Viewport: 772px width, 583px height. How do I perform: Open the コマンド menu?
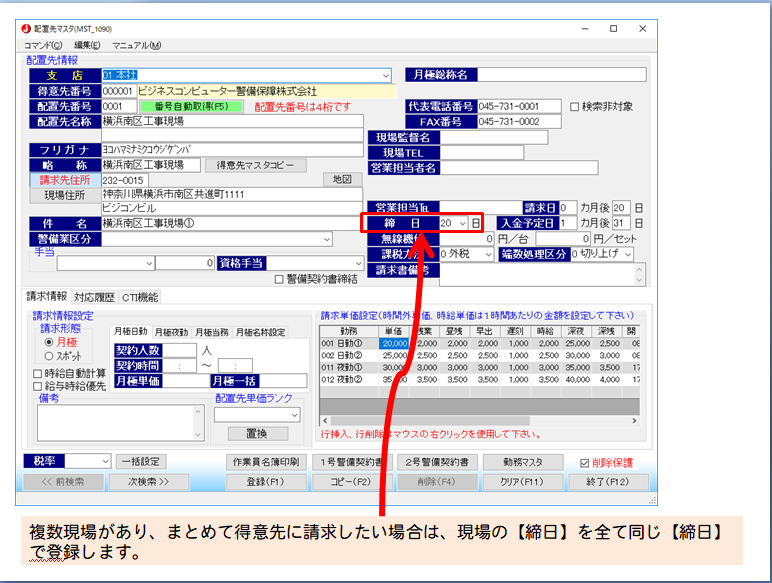[x=43, y=45]
